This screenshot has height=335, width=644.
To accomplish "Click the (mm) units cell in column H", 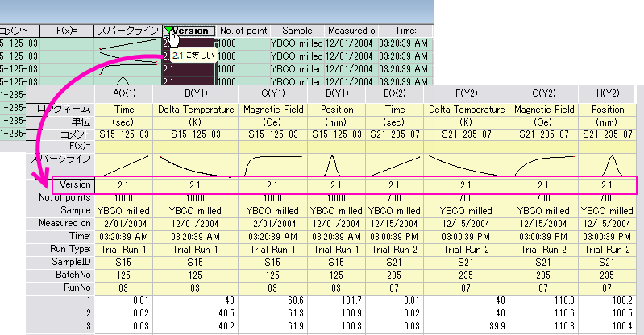I will click(x=607, y=122).
